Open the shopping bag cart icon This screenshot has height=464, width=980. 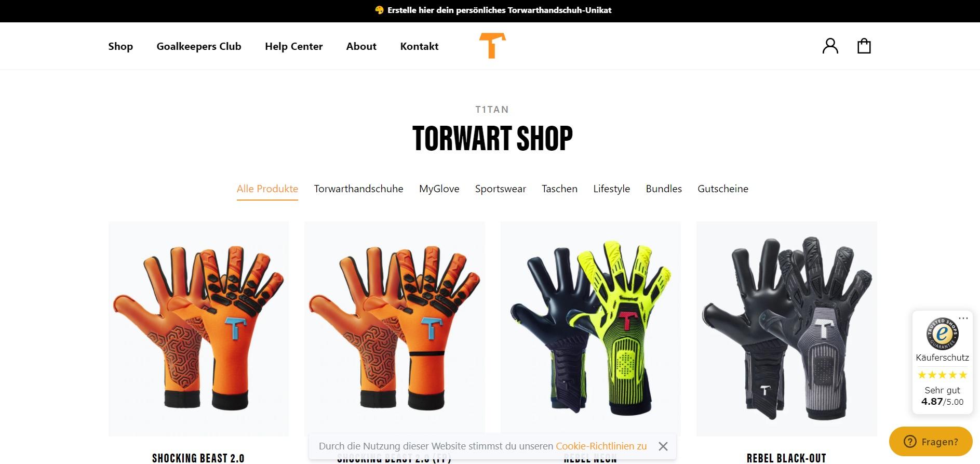[x=864, y=46]
